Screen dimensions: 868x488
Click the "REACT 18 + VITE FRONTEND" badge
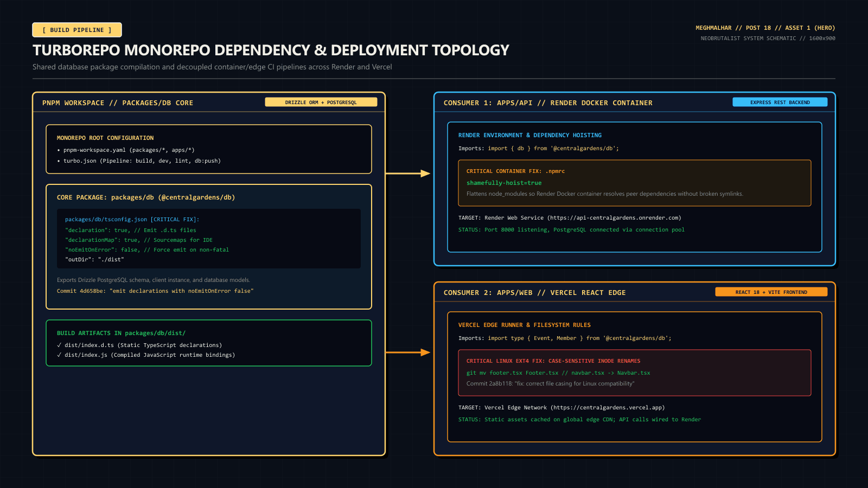click(771, 292)
